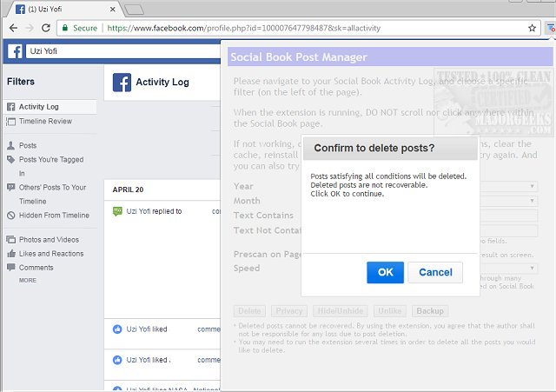Click the Text Not Contains input field
The image size is (556, 392).
[508, 230]
